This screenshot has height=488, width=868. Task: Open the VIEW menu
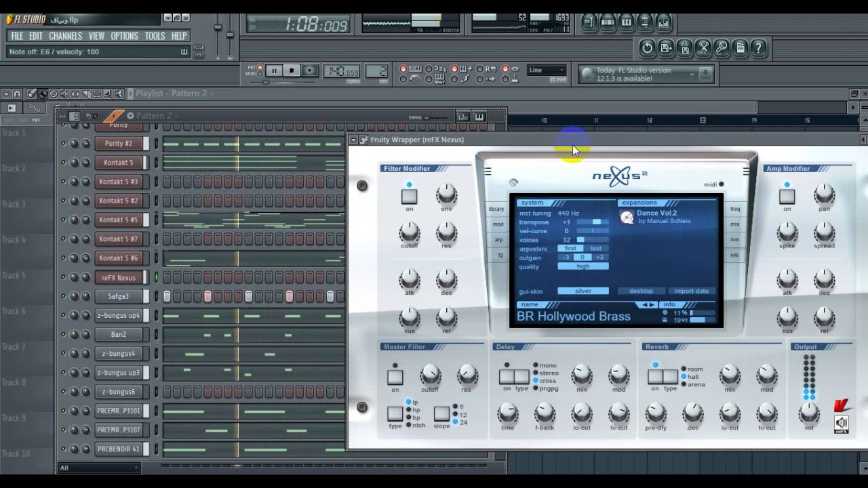click(96, 36)
